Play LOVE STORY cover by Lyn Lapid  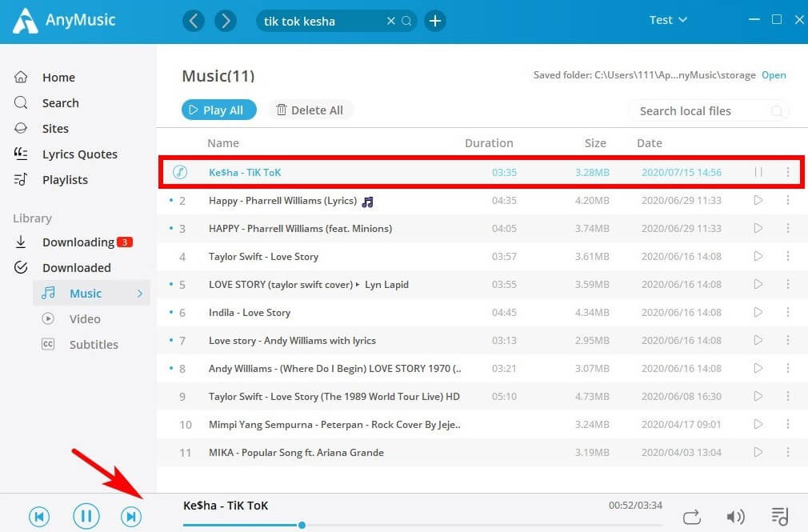click(758, 284)
